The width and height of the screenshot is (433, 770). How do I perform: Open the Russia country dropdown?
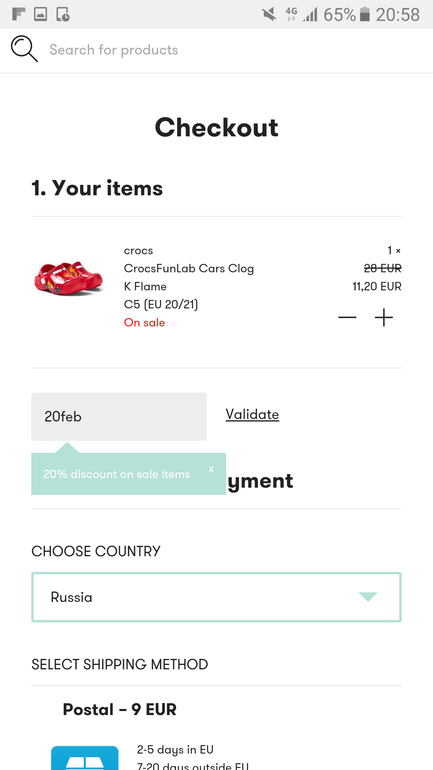coord(216,597)
